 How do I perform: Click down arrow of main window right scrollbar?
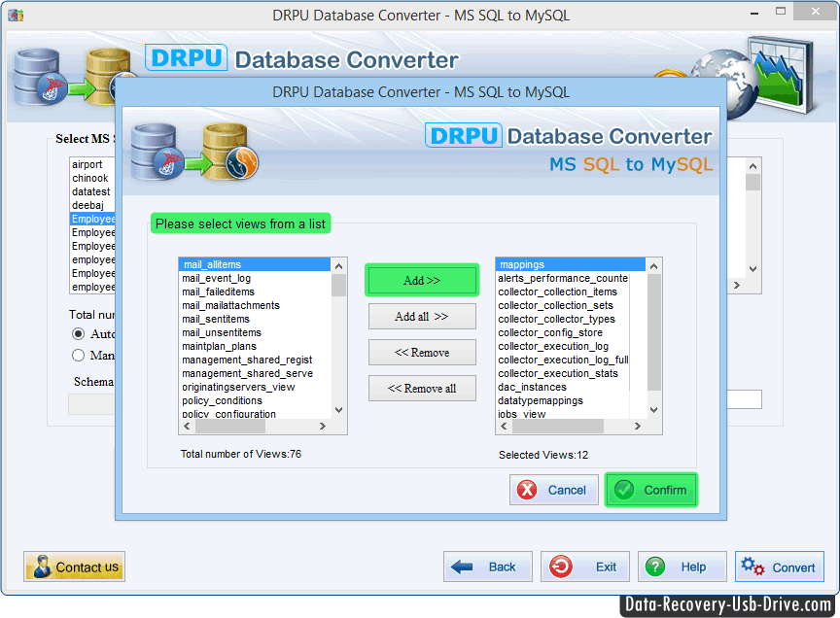click(752, 269)
